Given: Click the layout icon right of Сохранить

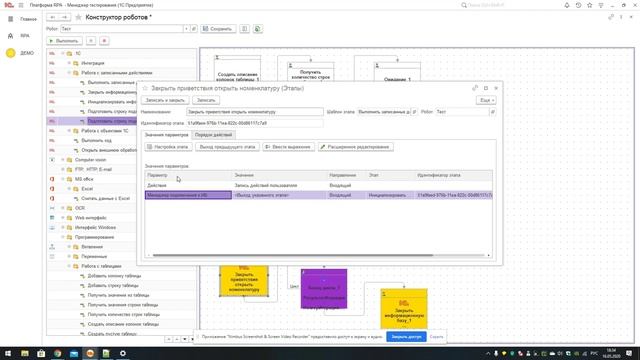Looking at the screenshot, I should point(244,29).
